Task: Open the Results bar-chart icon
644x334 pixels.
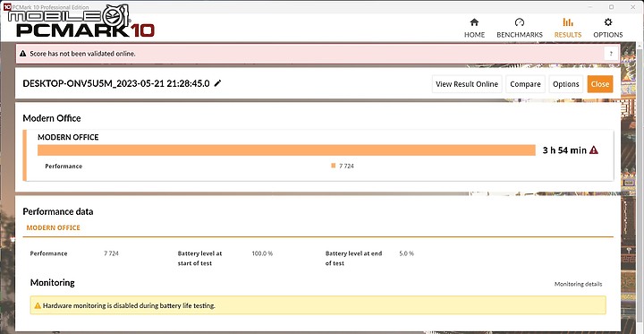Action: tap(568, 22)
